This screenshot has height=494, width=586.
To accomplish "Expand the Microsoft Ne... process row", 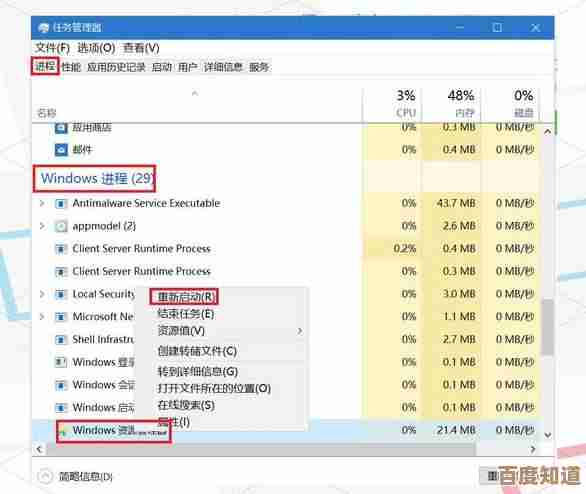I will (x=42, y=317).
